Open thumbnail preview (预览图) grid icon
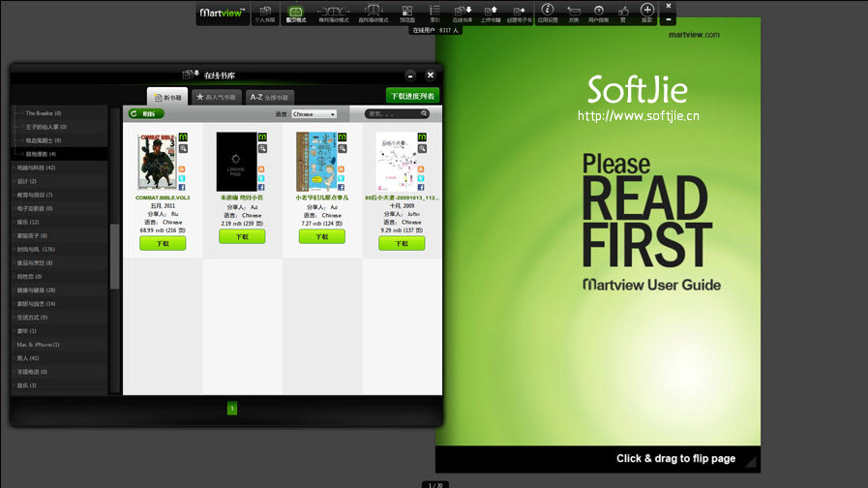 pyautogui.click(x=407, y=13)
